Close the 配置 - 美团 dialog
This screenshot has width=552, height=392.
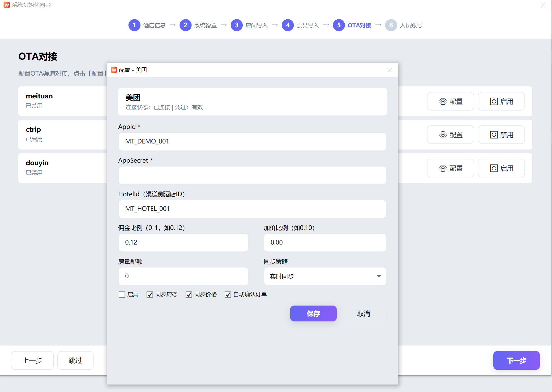click(x=390, y=70)
